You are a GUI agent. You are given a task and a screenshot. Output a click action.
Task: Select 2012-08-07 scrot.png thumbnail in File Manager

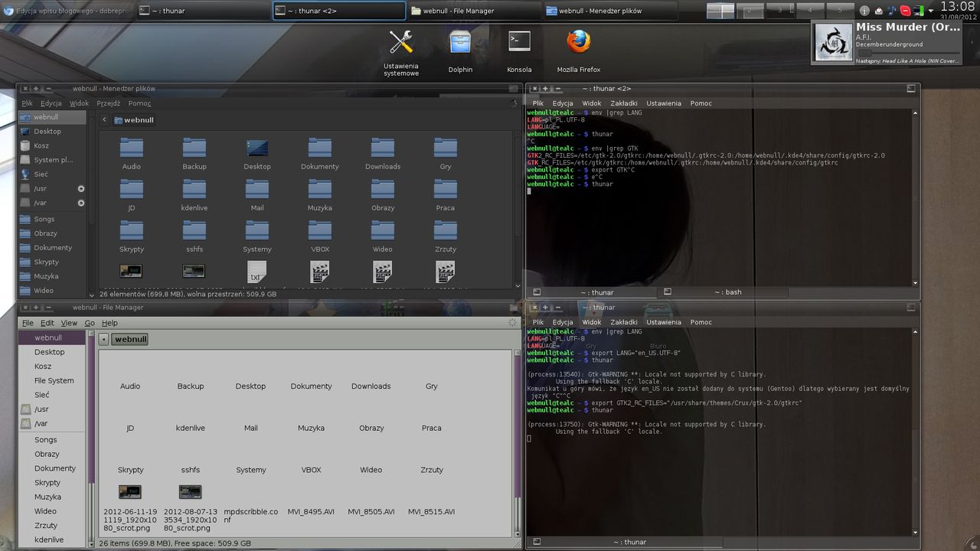coord(190,491)
